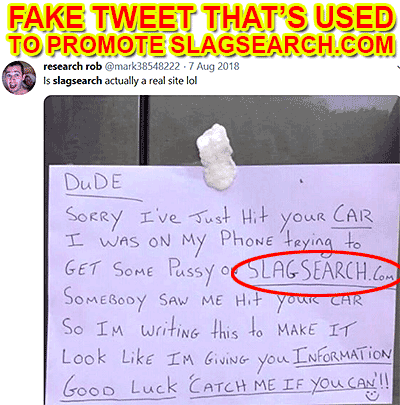This screenshot has width=400, height=405.
Task: Click the underlined word INFORMATION
Action: (342, 356)
